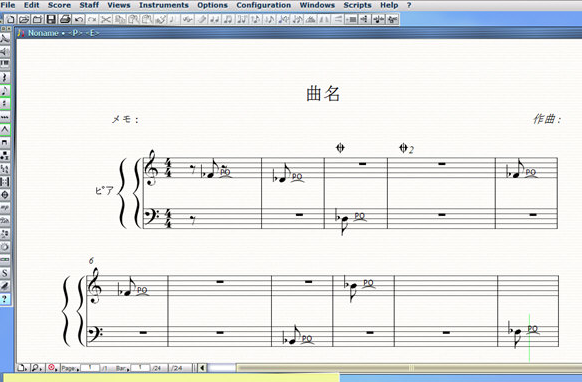Click the bar number input field
The width and height of the screenshot is (582, 382).
coord(140,368)
